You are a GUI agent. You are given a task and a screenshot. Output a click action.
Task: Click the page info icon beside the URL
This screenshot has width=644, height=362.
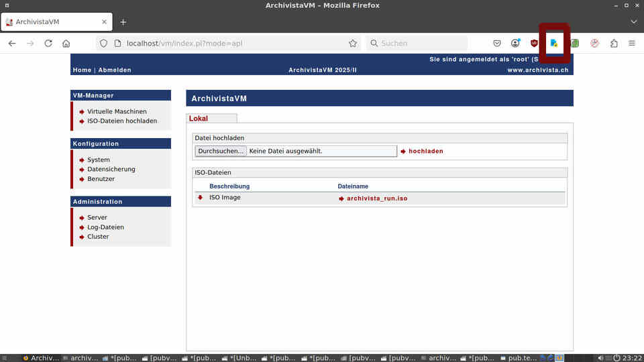[x=118, y=43]
